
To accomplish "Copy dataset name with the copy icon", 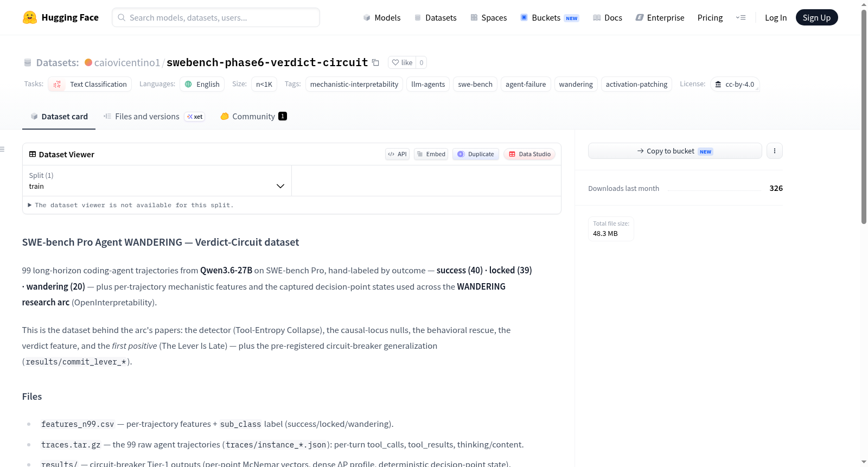I will click(x=375, y=62).
